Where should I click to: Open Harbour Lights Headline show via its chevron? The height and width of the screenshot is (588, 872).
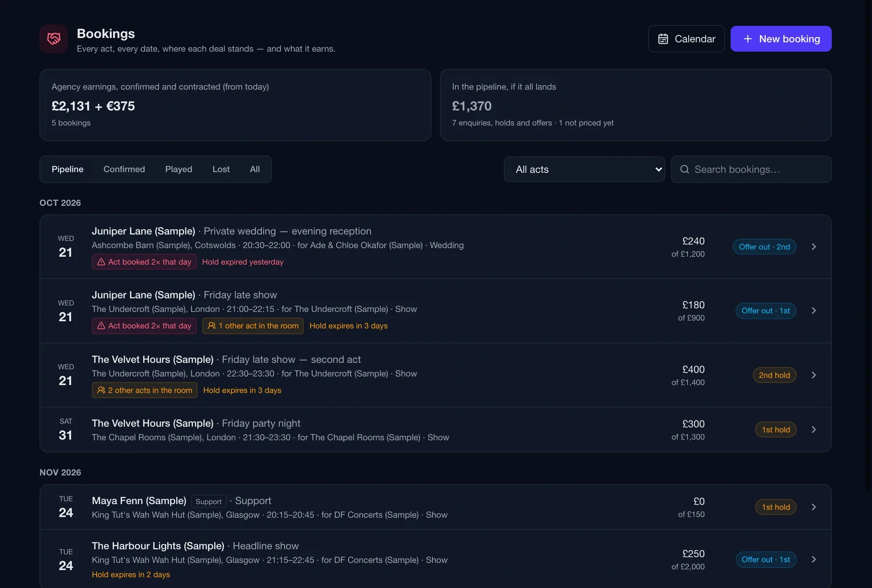click(814, 559)
